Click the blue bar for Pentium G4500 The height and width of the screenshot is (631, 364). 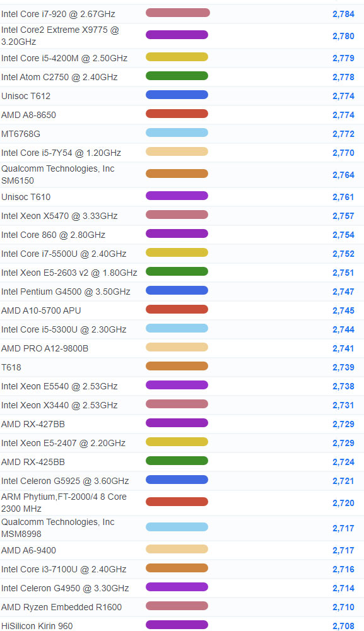click(x=177, y=290)
